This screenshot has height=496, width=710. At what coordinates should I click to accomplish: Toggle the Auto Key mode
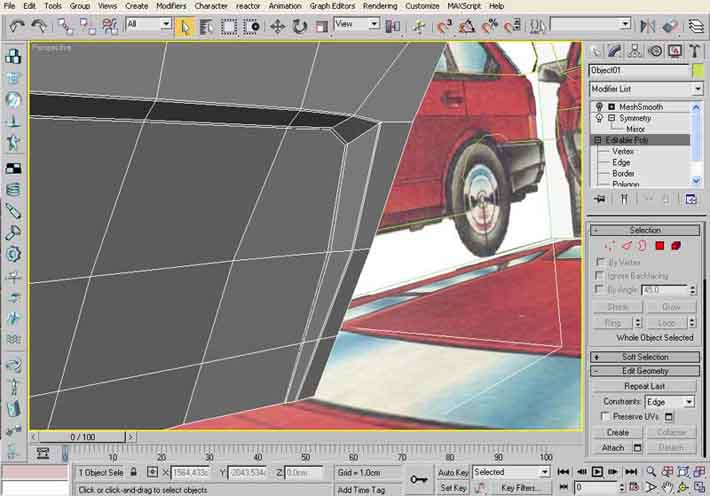click(x=453, y=471)
